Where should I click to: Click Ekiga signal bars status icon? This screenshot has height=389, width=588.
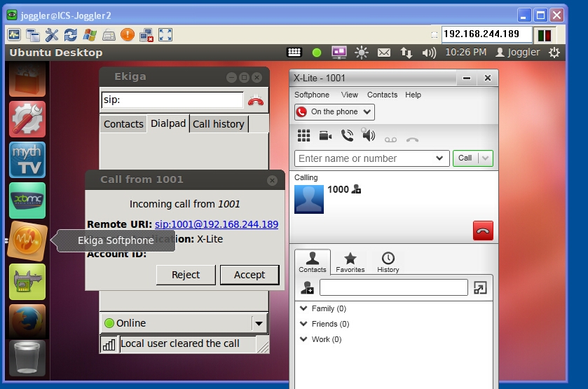coord(109,344)
